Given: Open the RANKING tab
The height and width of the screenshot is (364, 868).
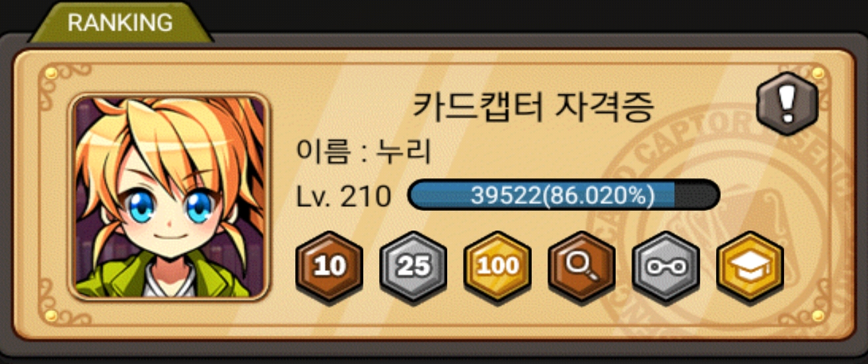Looking at the screenshot, I should (x=120, y=22).
